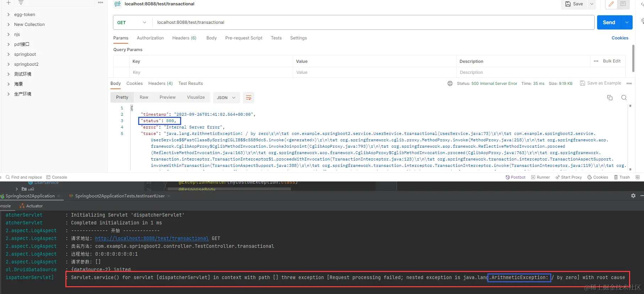
Task: Expand the egg-token collection
Action: (x=9, y=15)
